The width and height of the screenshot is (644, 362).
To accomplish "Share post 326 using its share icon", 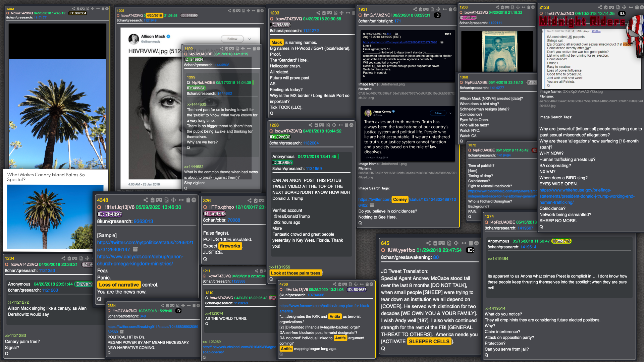I will [249, 200].
